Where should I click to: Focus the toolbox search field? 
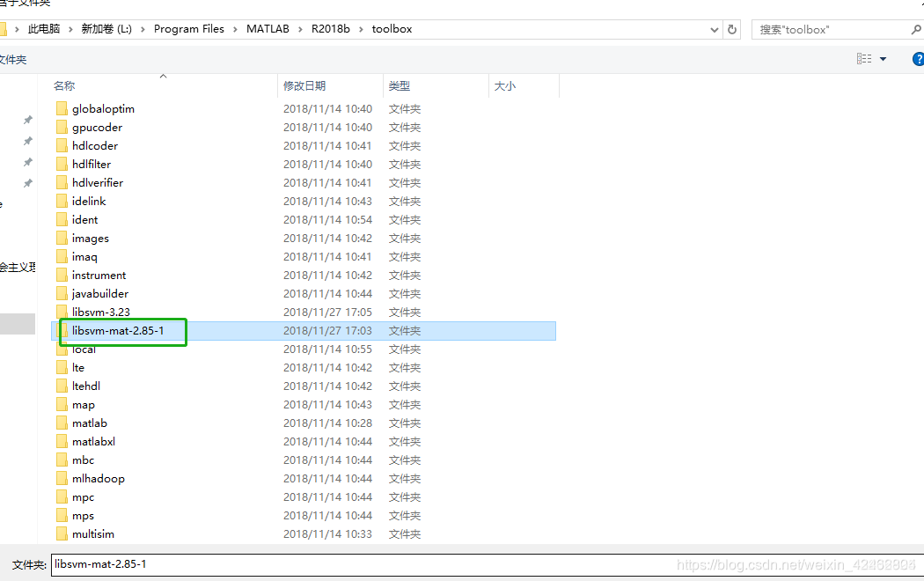[x=831, y=29]
